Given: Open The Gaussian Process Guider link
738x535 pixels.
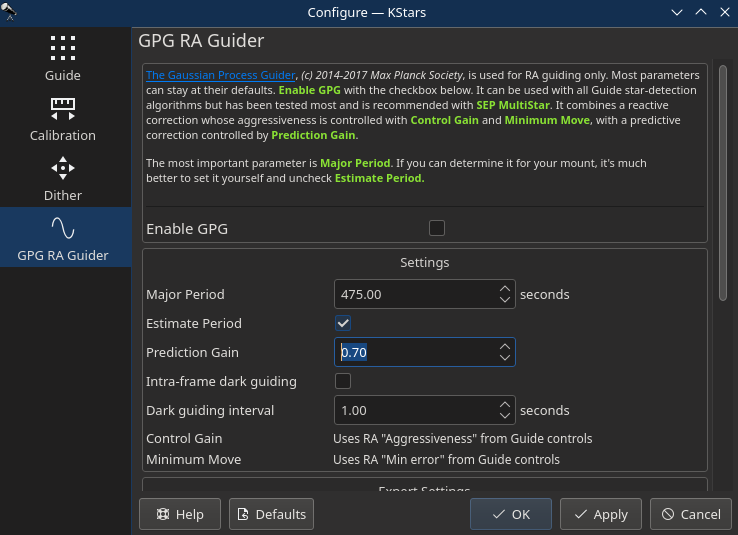Looking at the screenshot, I should 220,75.
